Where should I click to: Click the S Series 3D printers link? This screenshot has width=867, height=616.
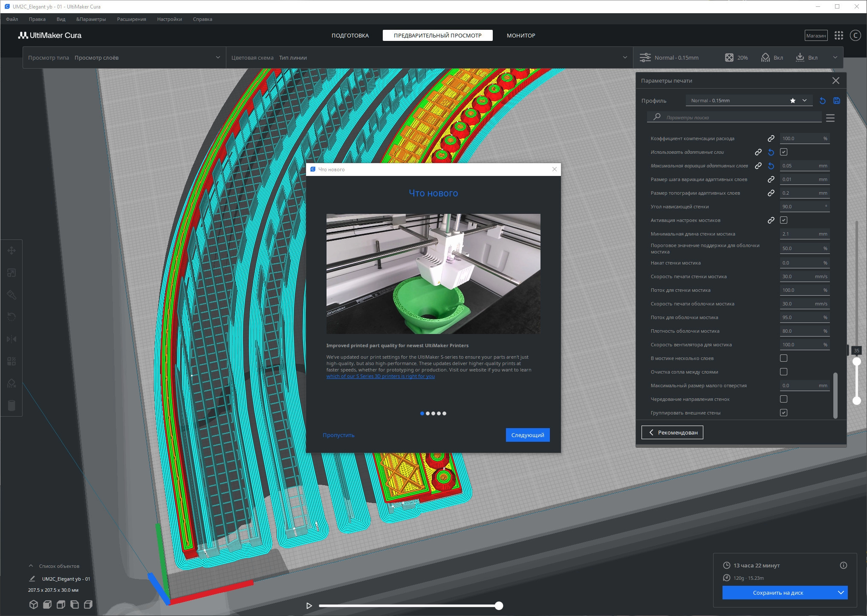pos(380,376)
